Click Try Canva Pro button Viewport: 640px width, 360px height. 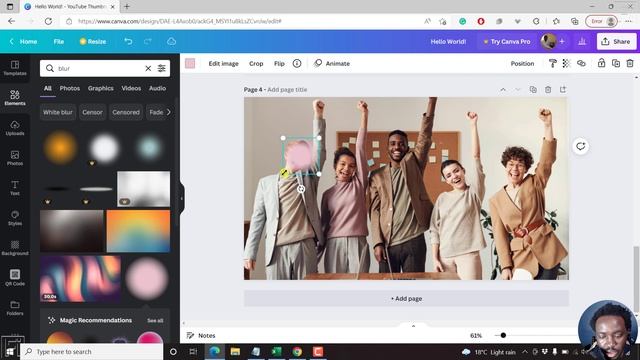[507, 41]
